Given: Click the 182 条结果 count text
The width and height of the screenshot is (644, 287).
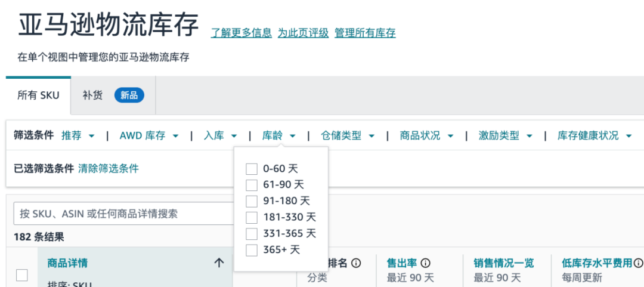Looking at the screenshot, I should [39, 237].
